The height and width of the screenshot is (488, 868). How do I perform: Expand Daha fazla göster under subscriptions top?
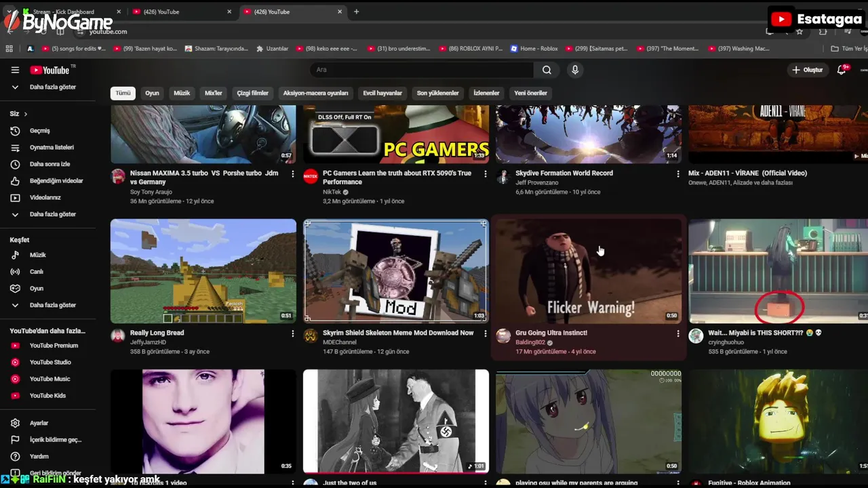[52, 87]
